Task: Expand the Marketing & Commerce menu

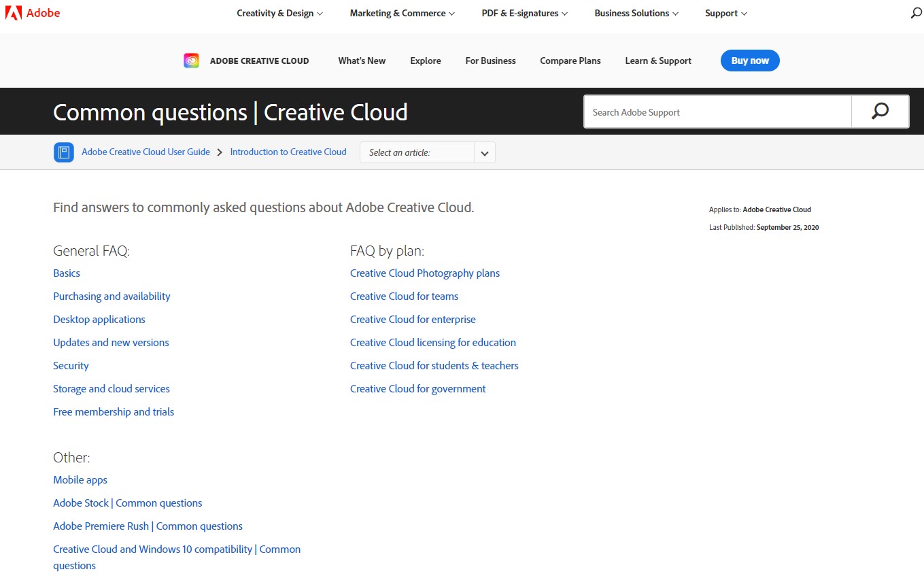Action: point(401,13)
